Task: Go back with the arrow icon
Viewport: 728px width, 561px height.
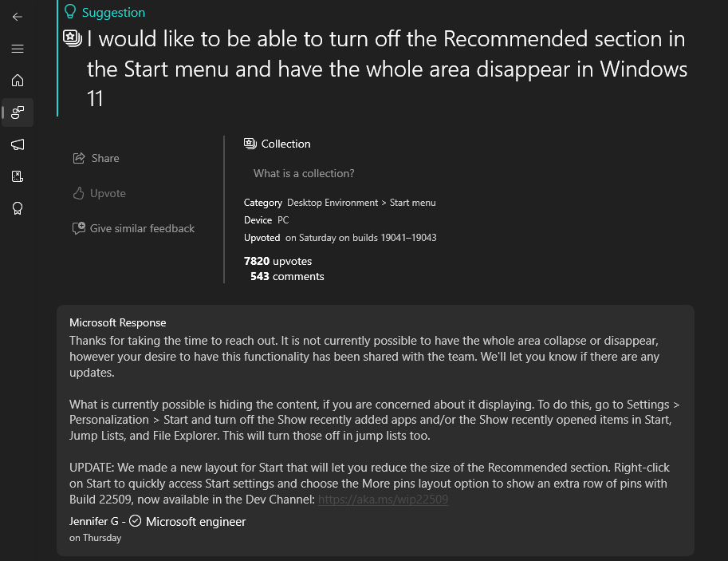Action: (x=18, y=17)
